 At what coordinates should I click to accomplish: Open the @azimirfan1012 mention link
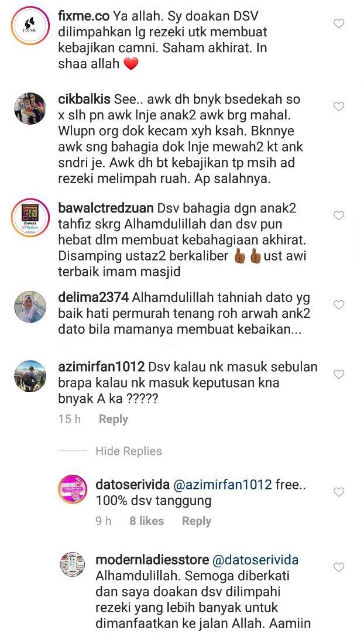click(x=222, y=485)
